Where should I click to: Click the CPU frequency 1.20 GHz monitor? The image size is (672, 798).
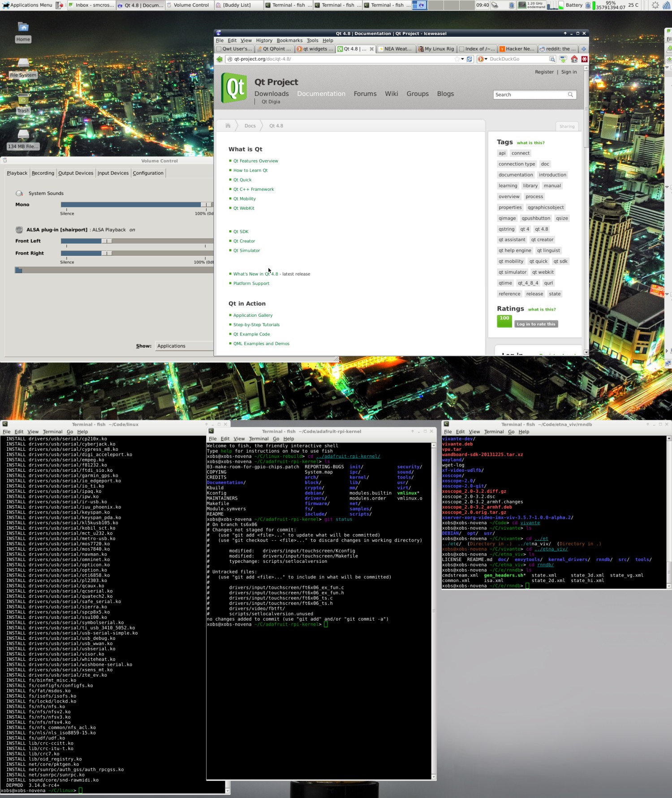[532, 5]
